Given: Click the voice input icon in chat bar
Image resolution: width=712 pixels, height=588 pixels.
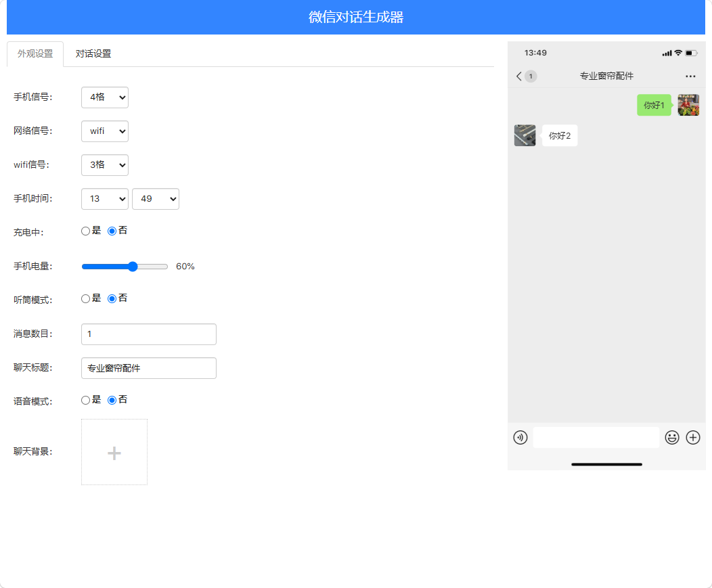Looking at the screenshot, I should (520, 437).
